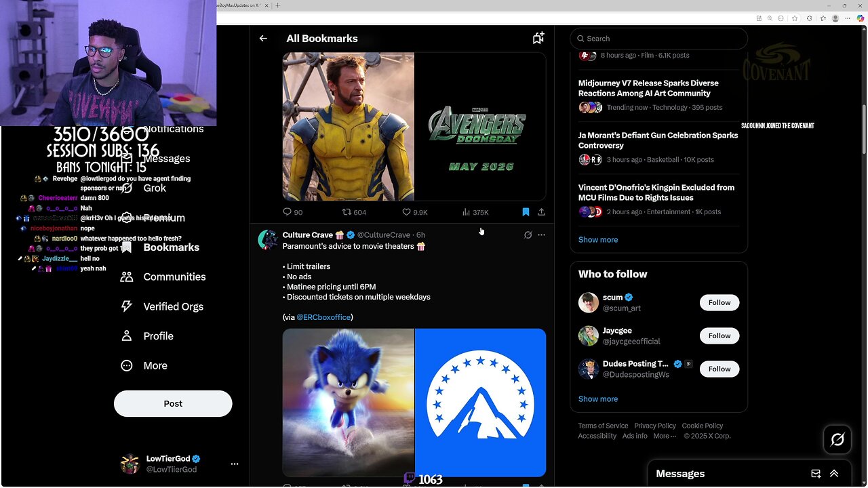Screen dimensions: 868x488
Task: Open the browser extensions icon
Action: 809,18
